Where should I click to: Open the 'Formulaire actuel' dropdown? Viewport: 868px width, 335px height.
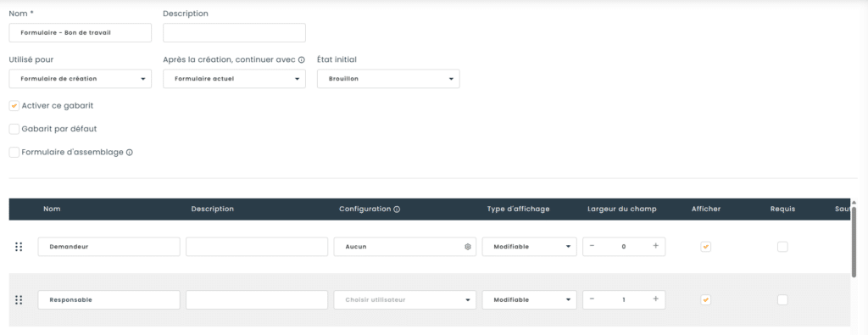[234, 79]
